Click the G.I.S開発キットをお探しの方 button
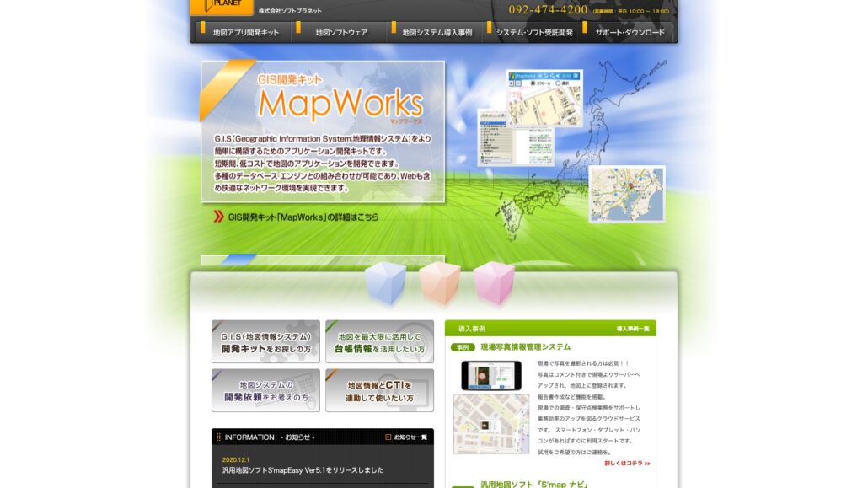868x488 pixels. pos(265,341)
